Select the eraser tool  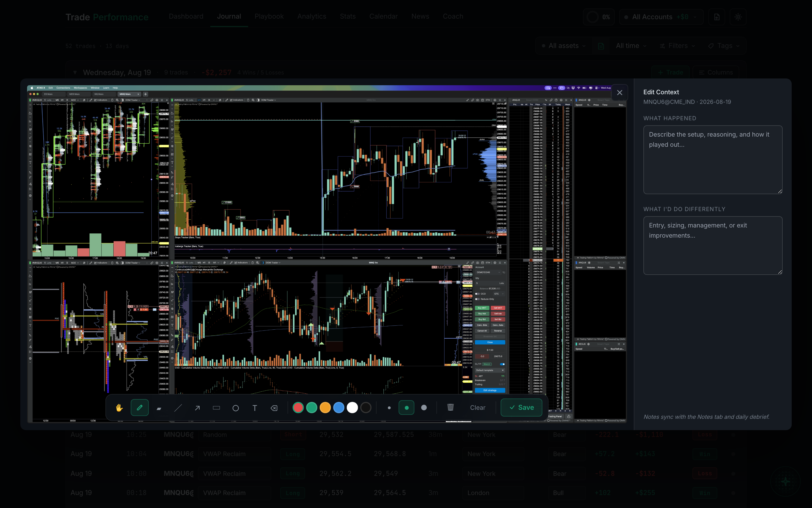click(x=274, y=408)
